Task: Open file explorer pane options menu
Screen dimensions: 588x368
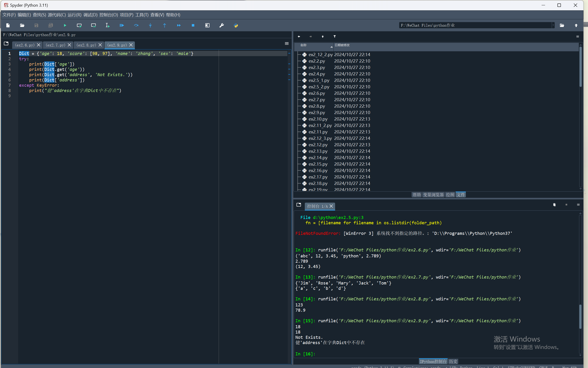Action: tap(578, 37)
